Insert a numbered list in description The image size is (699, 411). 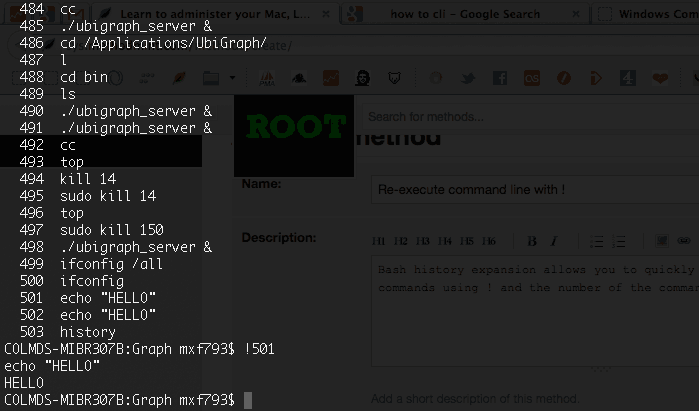(x=618, y=241)
